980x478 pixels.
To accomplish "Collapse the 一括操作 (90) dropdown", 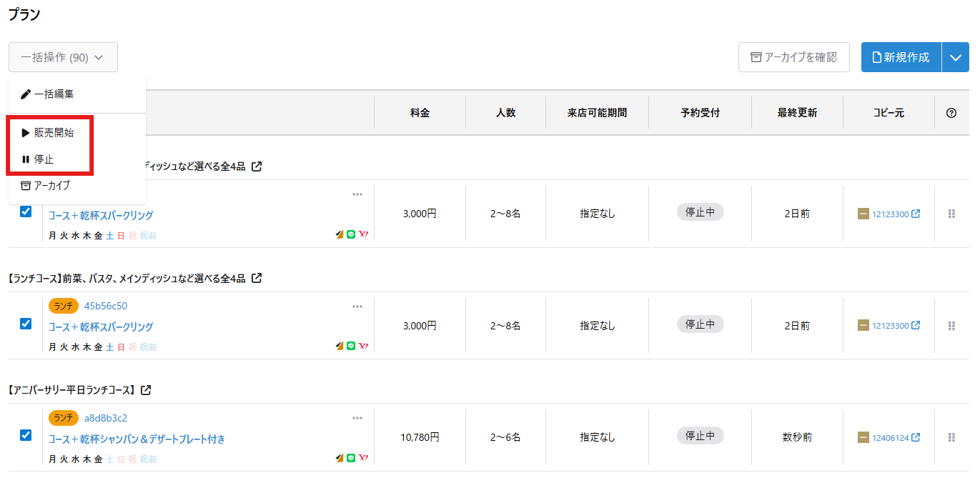I will click(63, 57).
